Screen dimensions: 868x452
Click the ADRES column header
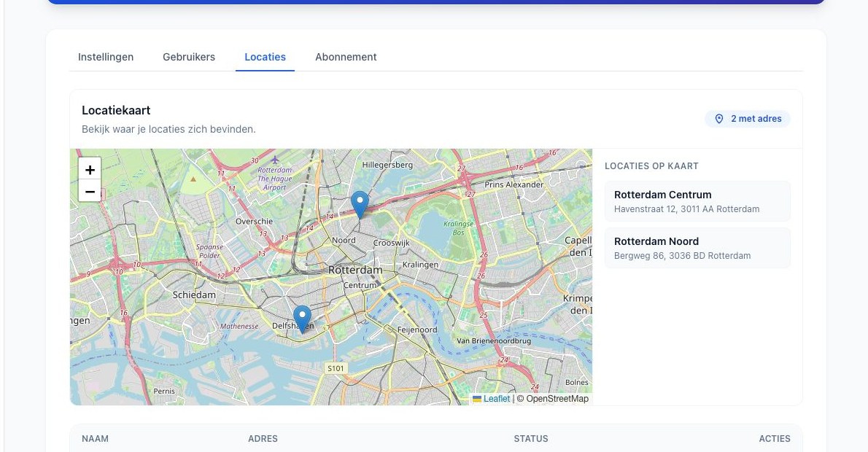click(263, 439)
